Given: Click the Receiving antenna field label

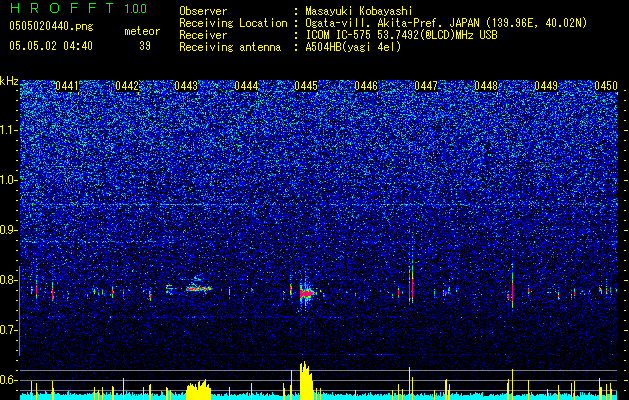Looking at the screenshot, I should pyautogui.click(x=230, y=47).
